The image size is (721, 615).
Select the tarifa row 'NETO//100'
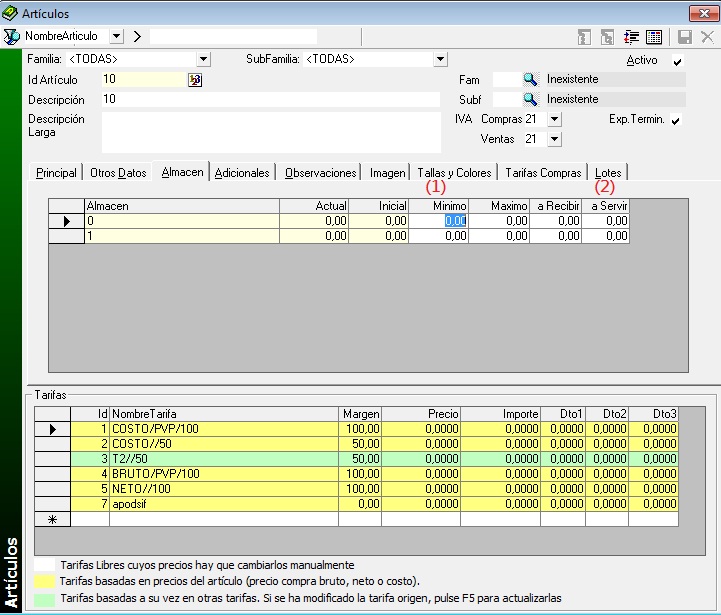(356, 489)
